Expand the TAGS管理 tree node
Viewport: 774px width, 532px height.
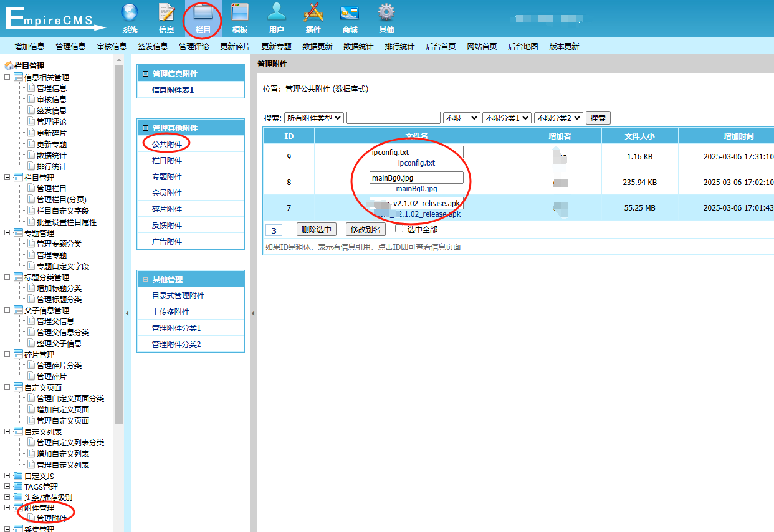pyautogui.click(x=7, y=487)
